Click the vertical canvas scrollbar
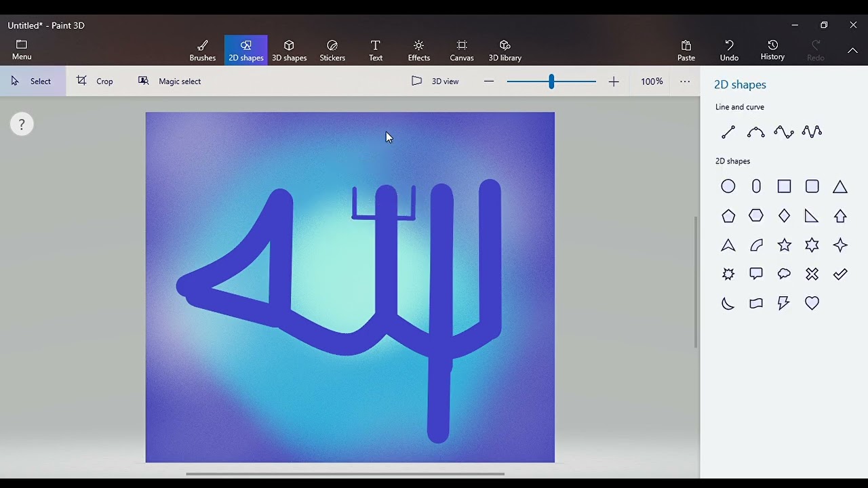The image size is (868, 488). (x=695, y=282)
